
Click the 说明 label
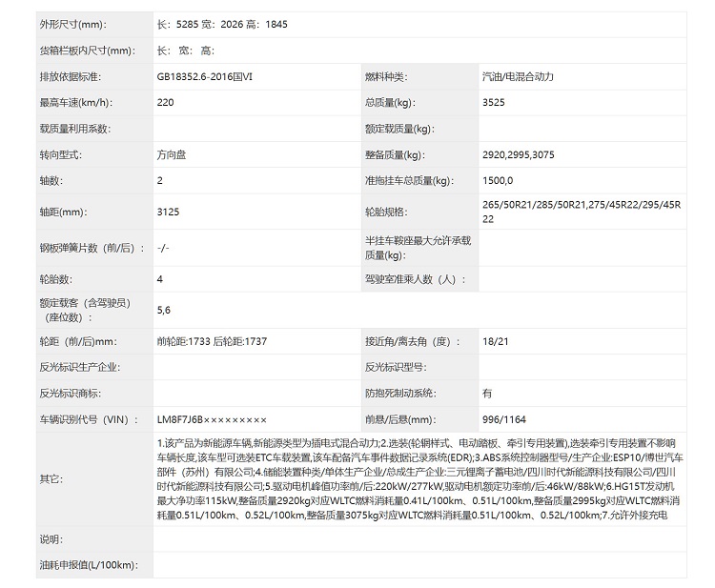51,539
